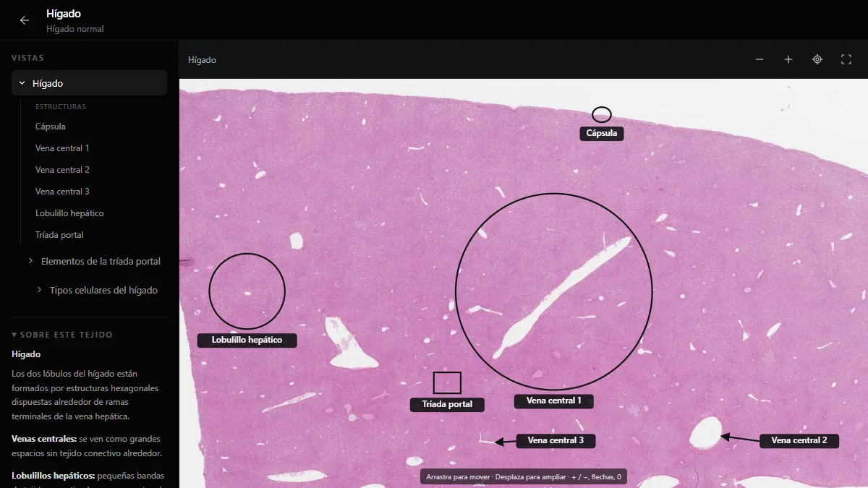Click the Cápsula label on the slide

pos(602,134)
